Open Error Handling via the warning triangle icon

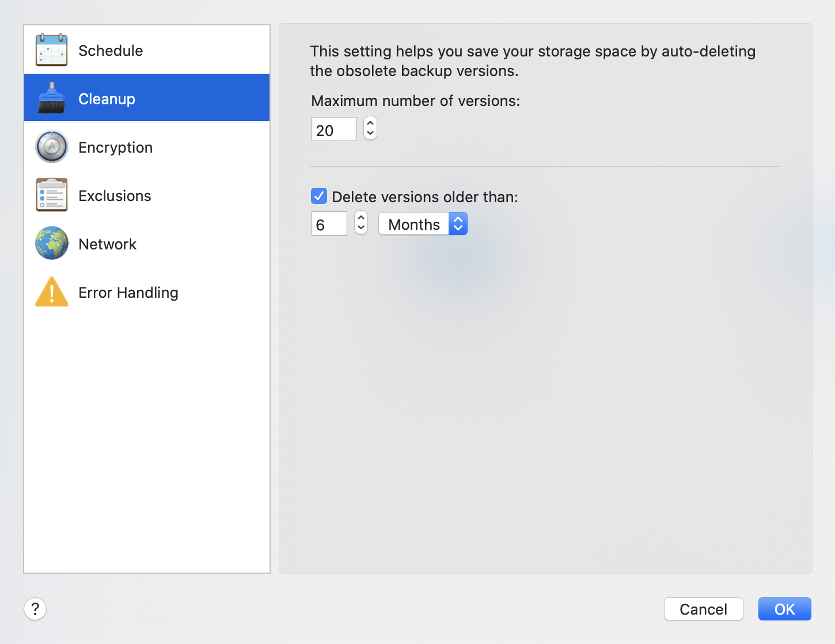(51, 291)
